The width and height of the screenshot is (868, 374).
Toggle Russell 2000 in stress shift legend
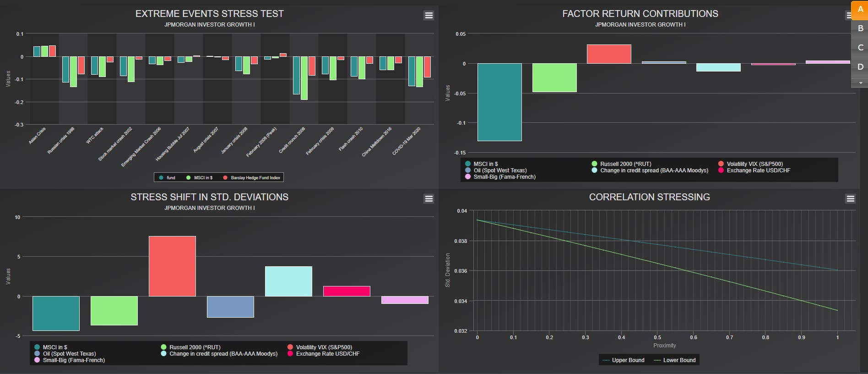click(190, 347)
